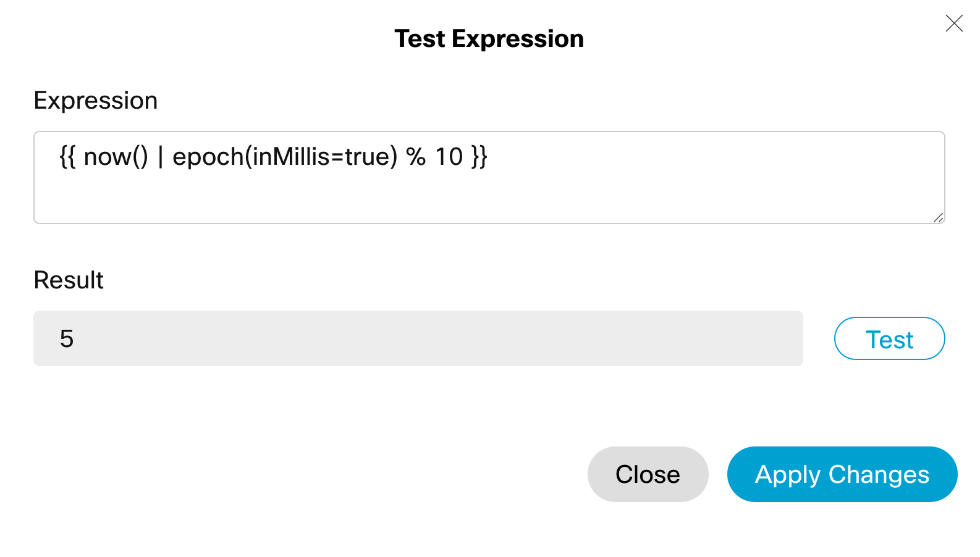Viewport: 980px width, 557px height.
Task: Click the Result output field
Action: (x=418, y=338)
